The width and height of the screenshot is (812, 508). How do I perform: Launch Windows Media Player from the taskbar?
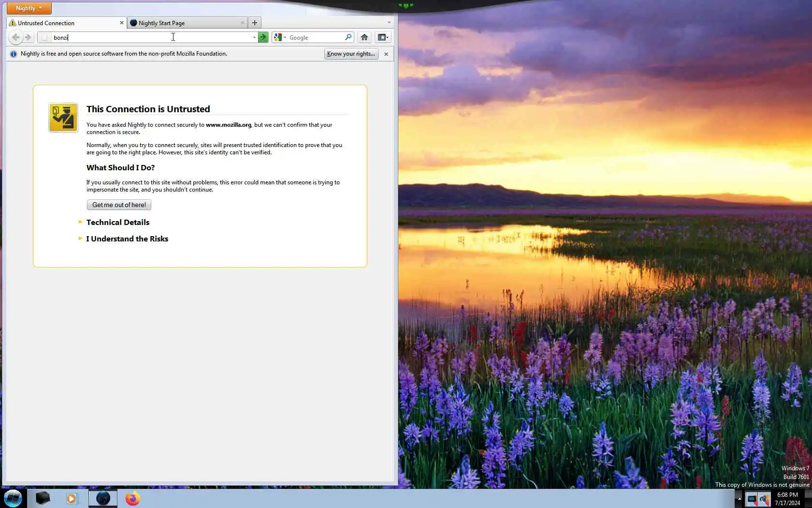(x=72, y=498)
